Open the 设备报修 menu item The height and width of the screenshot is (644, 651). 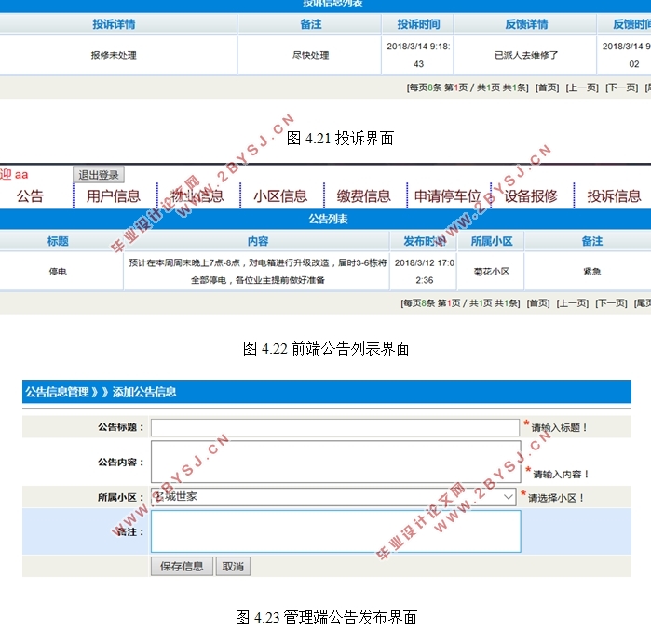(x=531, y=195)
